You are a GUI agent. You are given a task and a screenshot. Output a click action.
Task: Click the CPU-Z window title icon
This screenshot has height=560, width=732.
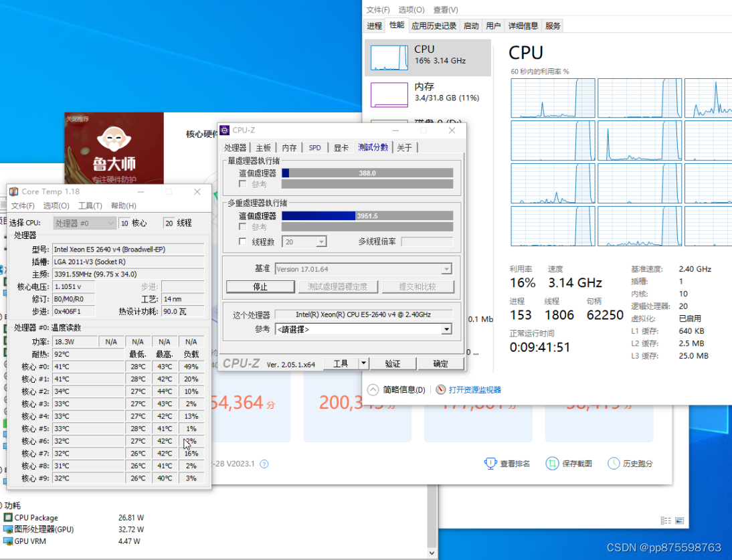coord(225,130)
